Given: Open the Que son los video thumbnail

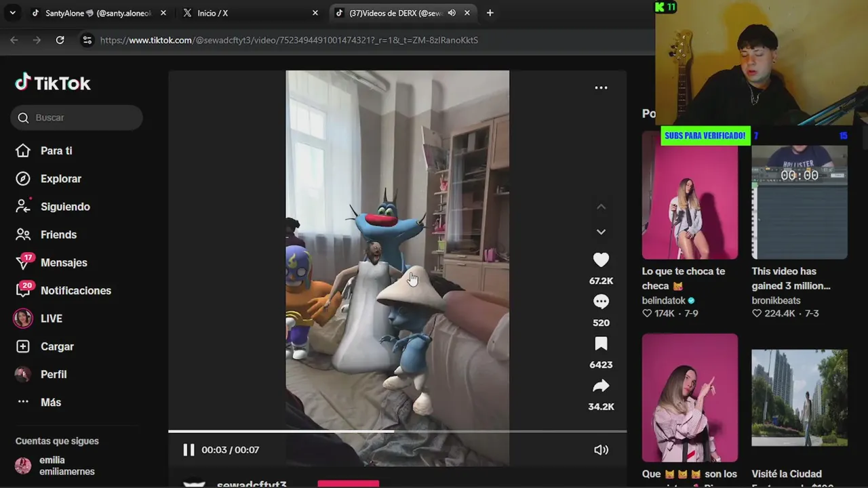Looking at the screenshot, I should tap(690, 398).
